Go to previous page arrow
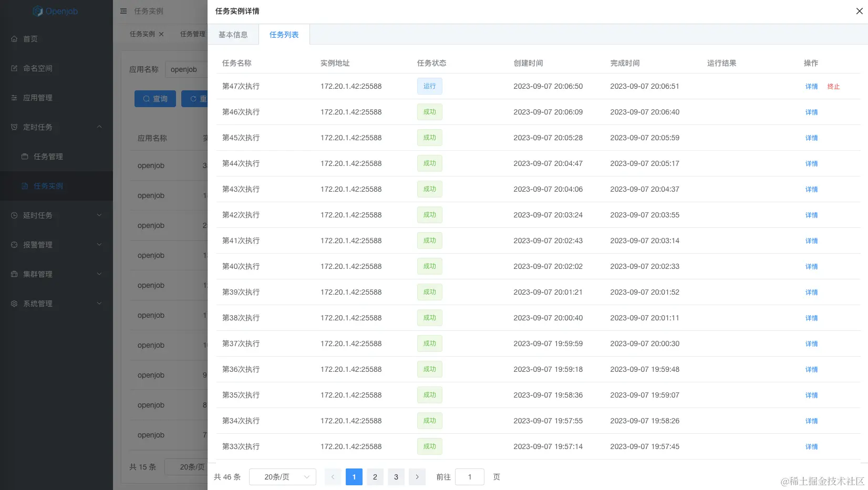 click(x=333, y=477)
